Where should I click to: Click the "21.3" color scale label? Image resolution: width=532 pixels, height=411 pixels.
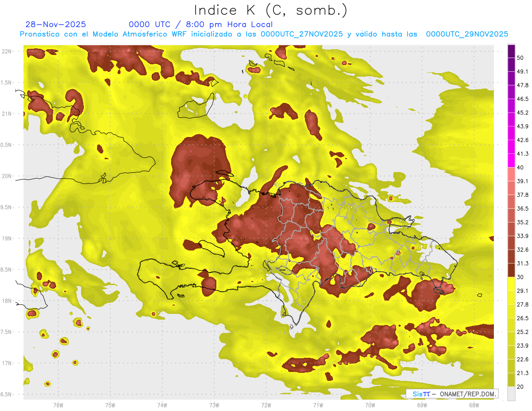coord(523,373)
